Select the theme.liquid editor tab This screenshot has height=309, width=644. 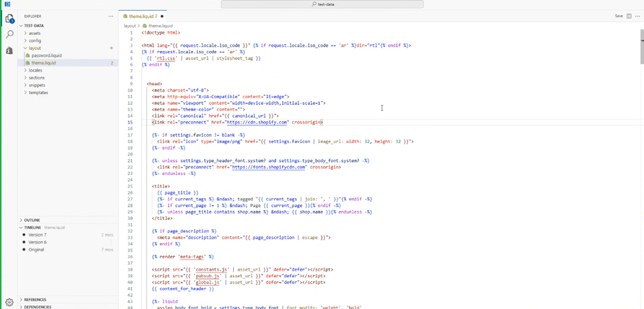(143, 17)
